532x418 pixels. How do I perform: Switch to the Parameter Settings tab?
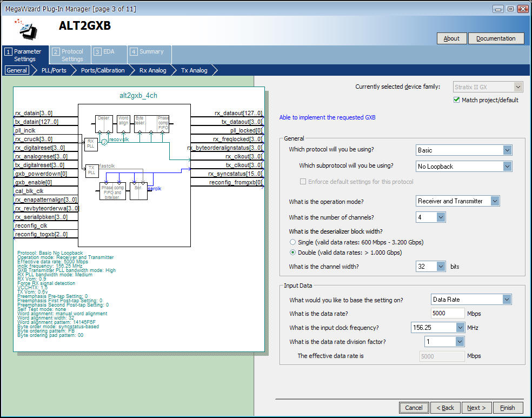(25, 55)
